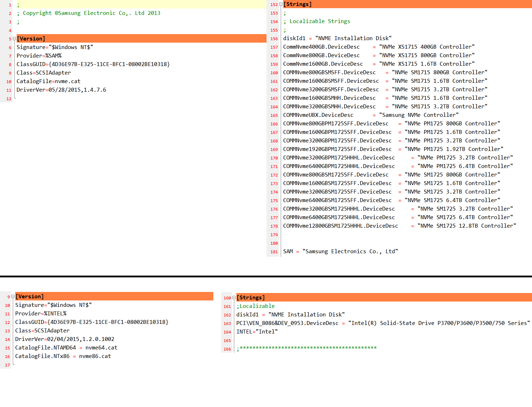Screen dimensions: 532x407
Task: Select the CommNvme1600GB.DeviceDesc line
Action: coord(379,64)
